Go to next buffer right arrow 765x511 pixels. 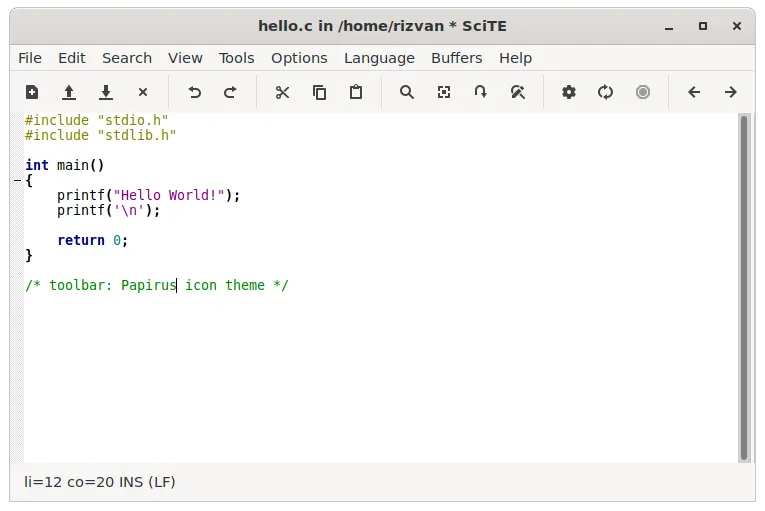(731, 92)
